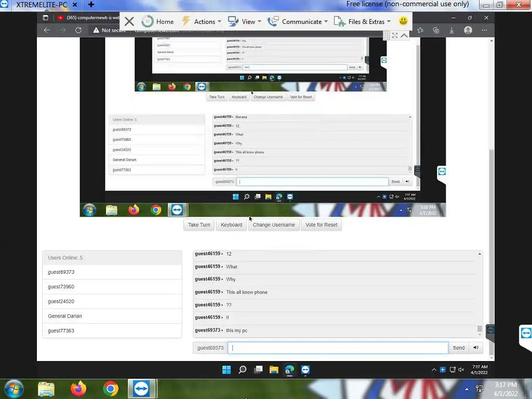532x399 pixels.
Task: Click the dotted grip handle below the toolbar
Action: [x=387, y=35]
